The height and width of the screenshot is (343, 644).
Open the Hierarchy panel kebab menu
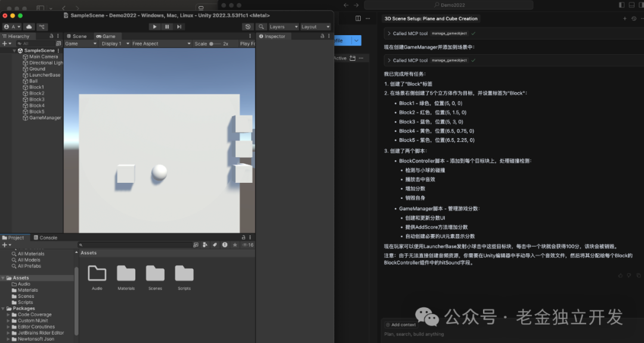tap(58, 36)
